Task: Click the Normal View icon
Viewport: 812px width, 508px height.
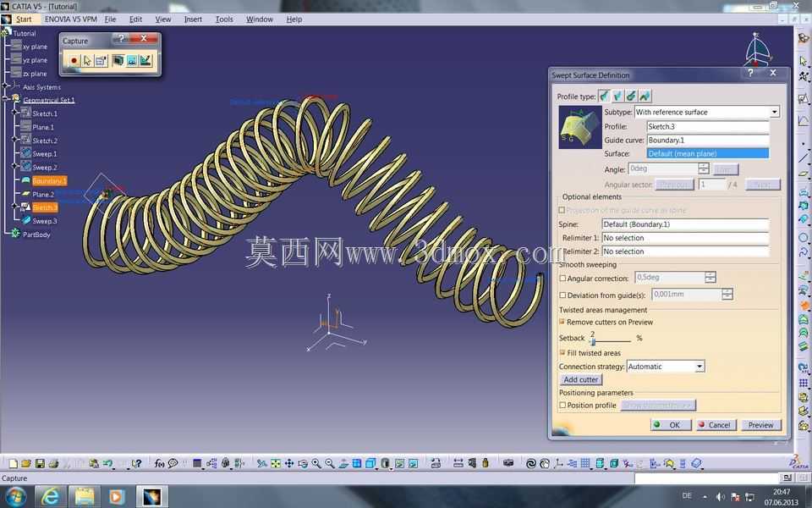Action: click(343, 463)
